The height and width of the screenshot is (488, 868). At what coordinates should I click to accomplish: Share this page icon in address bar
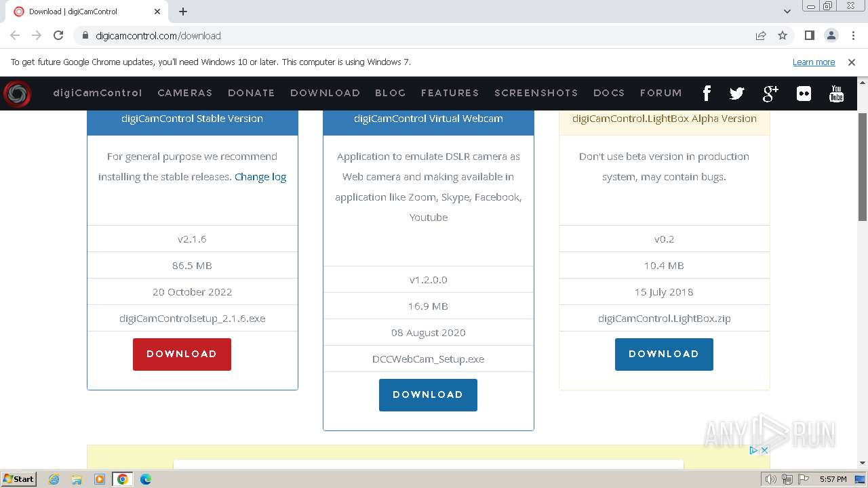click(761, 35)
